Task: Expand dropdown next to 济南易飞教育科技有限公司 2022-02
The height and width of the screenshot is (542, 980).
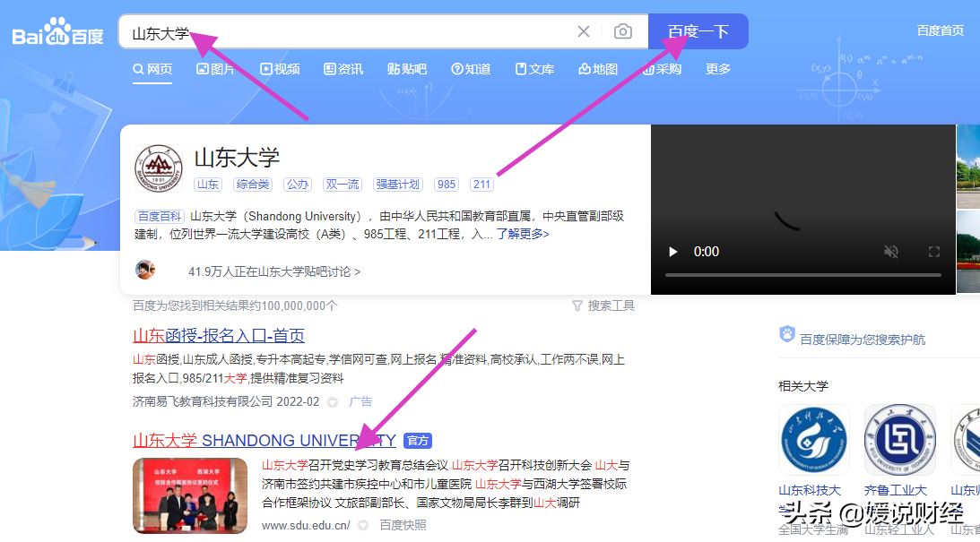Action: (x=333, y=402)
